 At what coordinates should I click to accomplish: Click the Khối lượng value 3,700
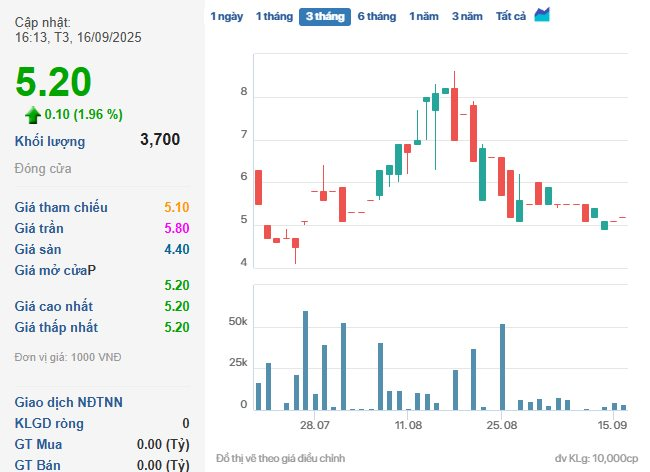[x=160, y=140]
